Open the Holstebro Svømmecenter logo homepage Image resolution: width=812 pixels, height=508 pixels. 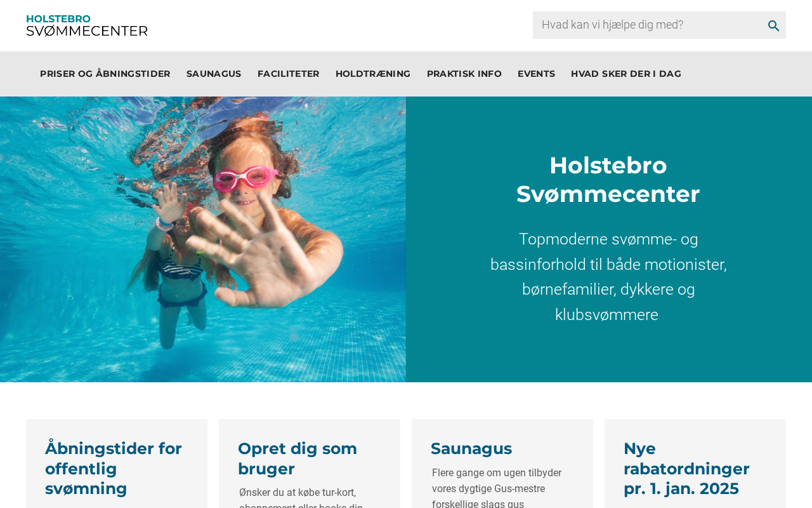87,25
